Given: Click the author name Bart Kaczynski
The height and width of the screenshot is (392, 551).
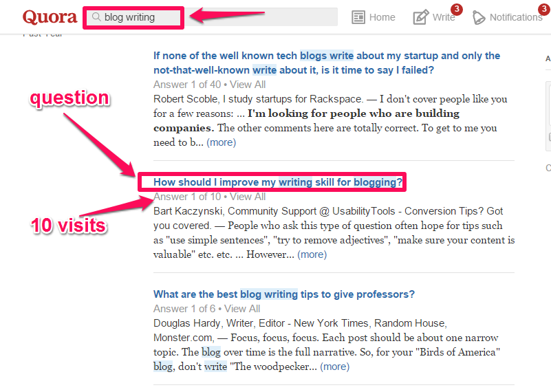Looking at the screenshot, I should [188, 211].
